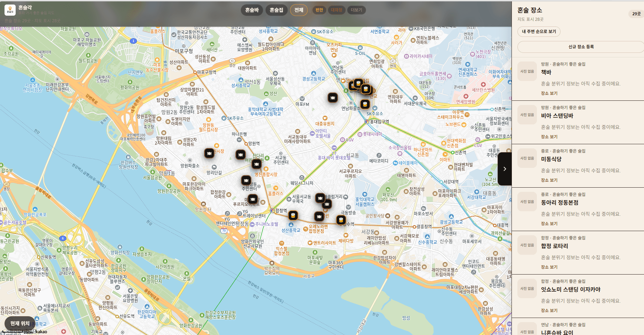The height and width of the screenshot is (335, 644).
Task: Open the beer marker just east of 합정역
Action: click(x=293, y=215)
